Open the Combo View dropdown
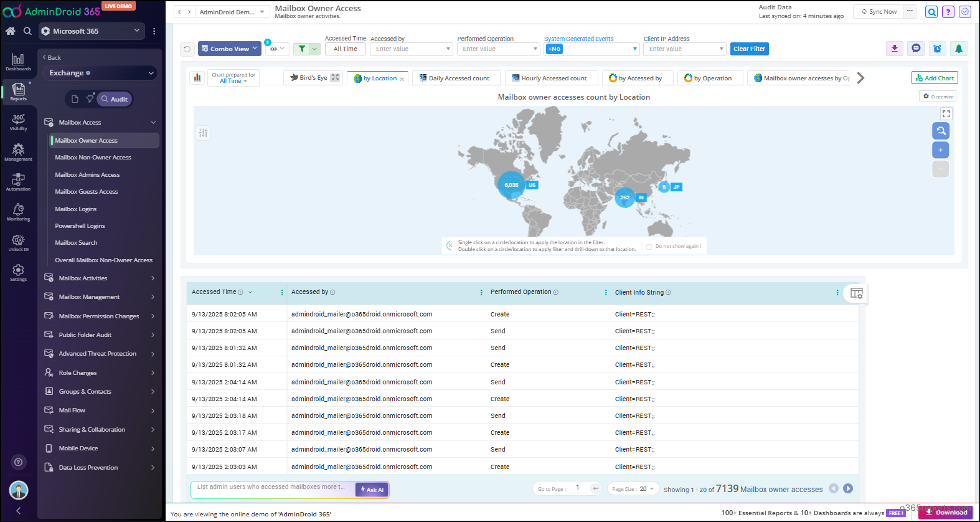Screen dimensions: 980x522 click(229, 49)
